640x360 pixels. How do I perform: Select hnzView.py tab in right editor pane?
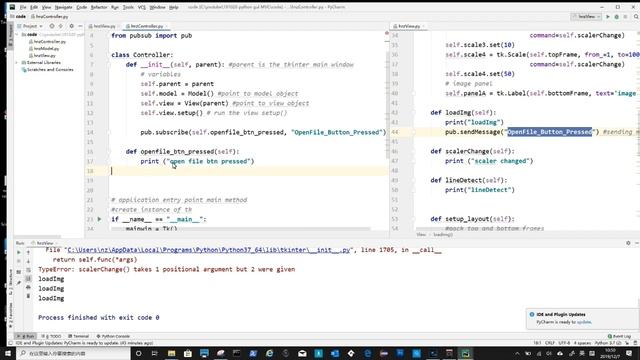(x=409, y=26)
